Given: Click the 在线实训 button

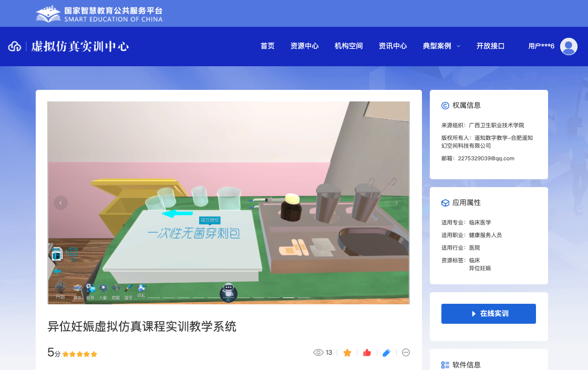Looking at the screenshot, I should tap(488, 314).
